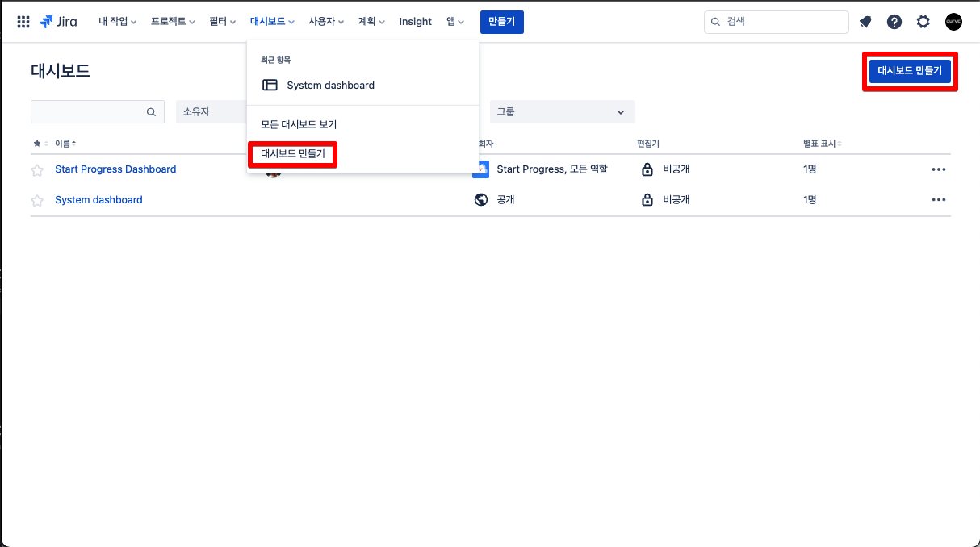
Task: Click the lock icon in Start Progress row
Action: 647,169
